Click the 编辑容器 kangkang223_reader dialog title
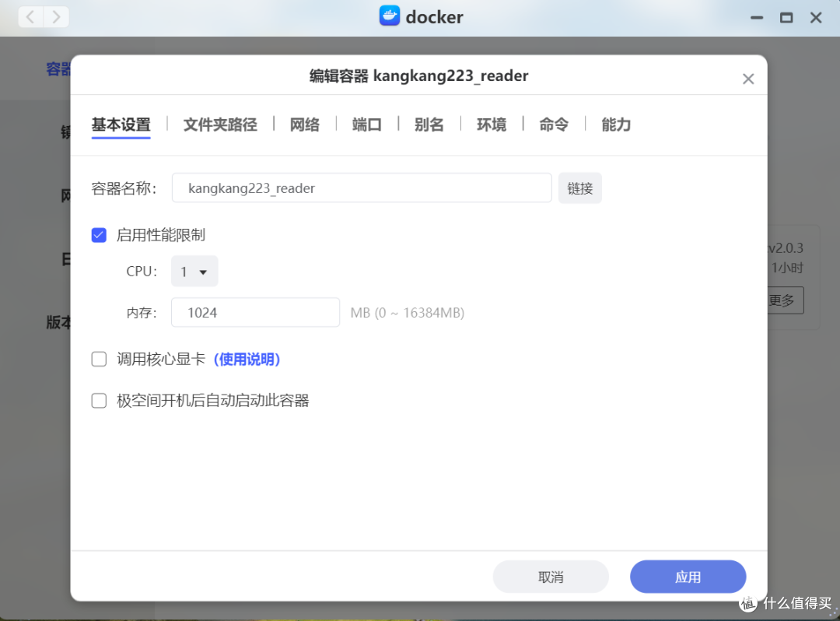Image resolution: width=840 pixels, height=621 pixels. coord(419,76)
